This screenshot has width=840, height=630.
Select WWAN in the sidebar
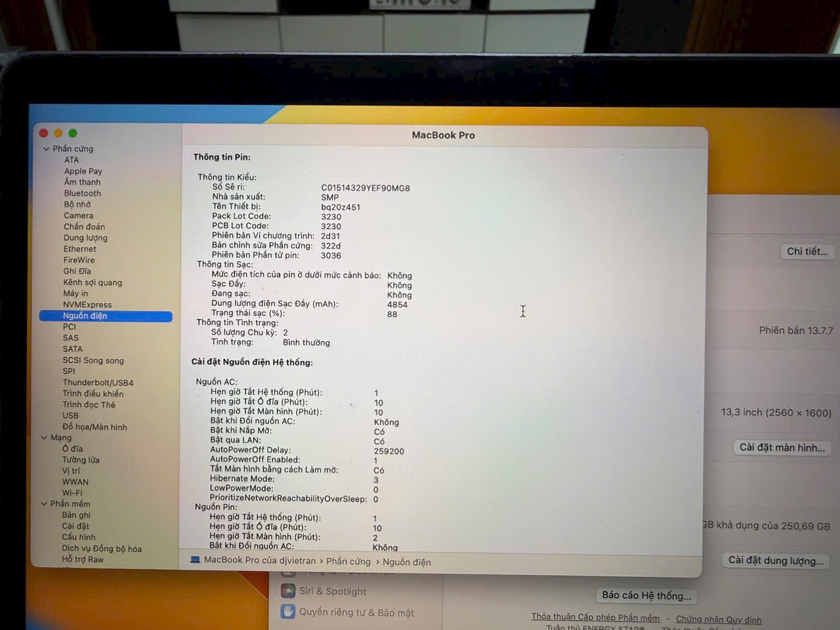(75, 482)
